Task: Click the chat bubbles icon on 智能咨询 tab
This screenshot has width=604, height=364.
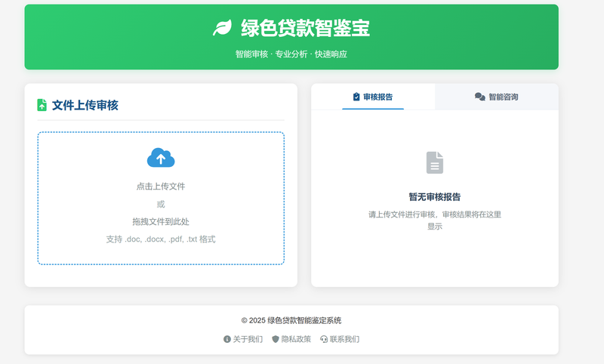Action: pyautogui.click(x=479, y=97)
